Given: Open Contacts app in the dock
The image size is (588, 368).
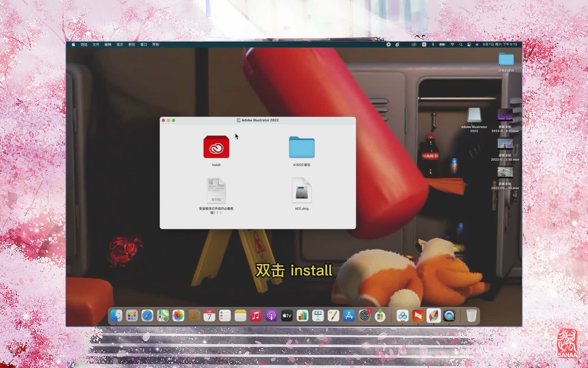Looking at the screenshot, I should [194, 316].
